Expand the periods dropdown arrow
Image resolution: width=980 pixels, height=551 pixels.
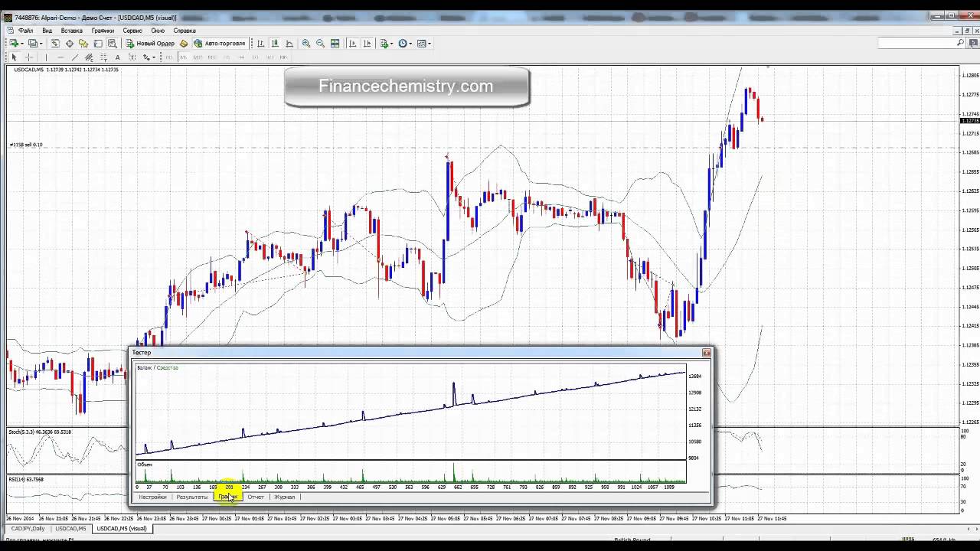pyautogui.click(x=410, y=44)
